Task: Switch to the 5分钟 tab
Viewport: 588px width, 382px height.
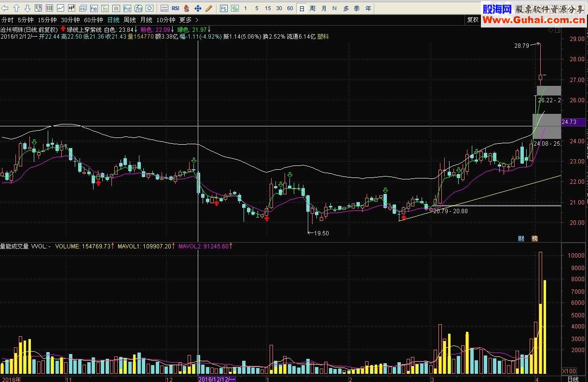Action: coord(26,20)
